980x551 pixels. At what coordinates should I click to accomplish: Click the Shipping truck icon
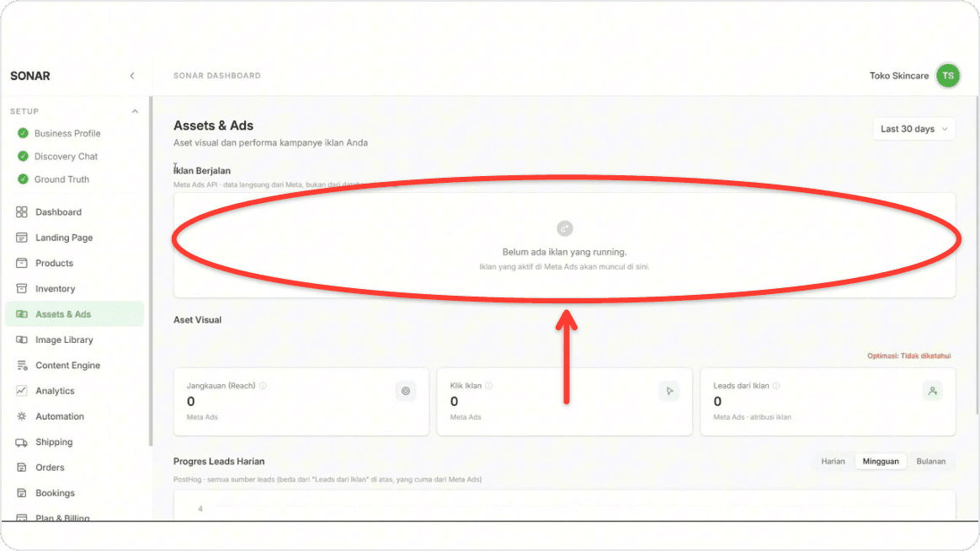[22, 442]
